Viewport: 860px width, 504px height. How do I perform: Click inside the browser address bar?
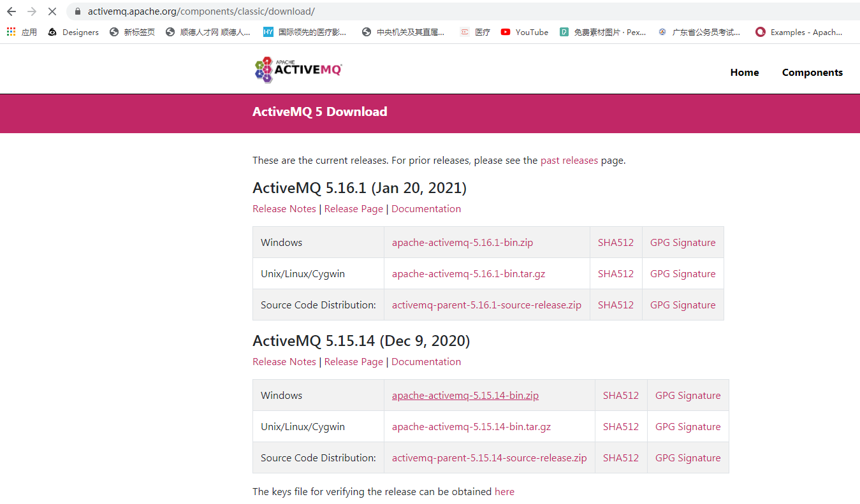coord(191,11)
